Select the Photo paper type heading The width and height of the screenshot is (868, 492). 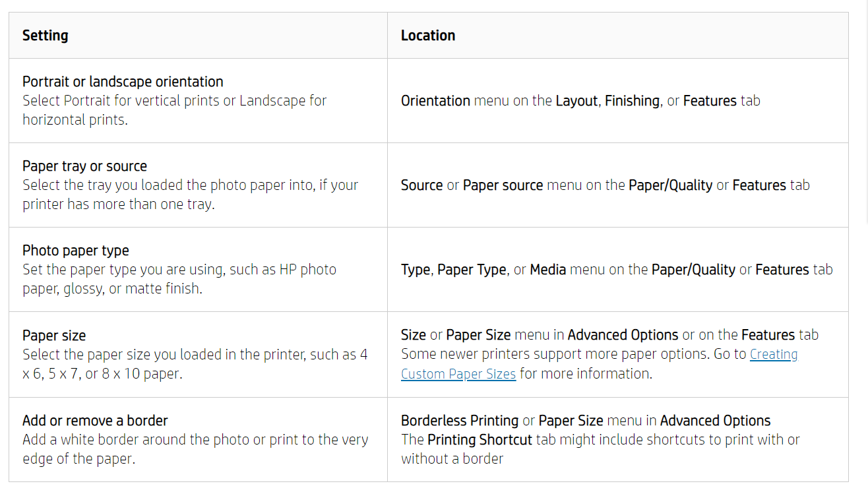[x=75, y=251]
